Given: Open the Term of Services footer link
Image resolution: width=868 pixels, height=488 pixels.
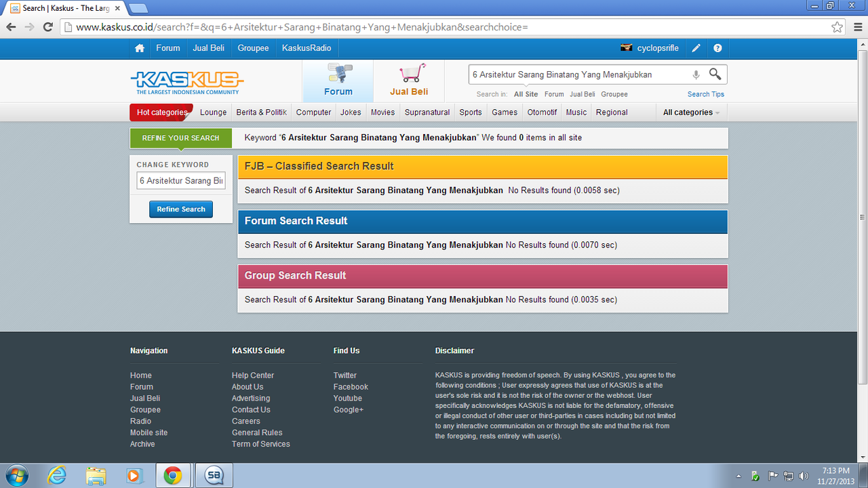Looking at the screenshot, I should [261, 444].
